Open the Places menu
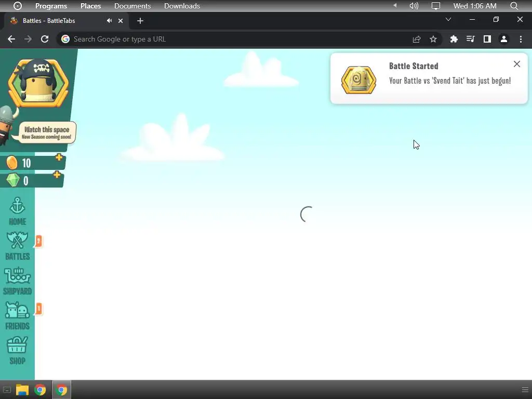 [x=90, y=6]
